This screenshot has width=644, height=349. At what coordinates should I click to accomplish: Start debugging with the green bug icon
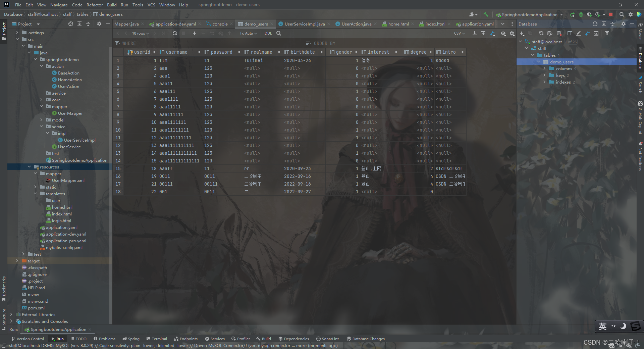tap(581, 14)
